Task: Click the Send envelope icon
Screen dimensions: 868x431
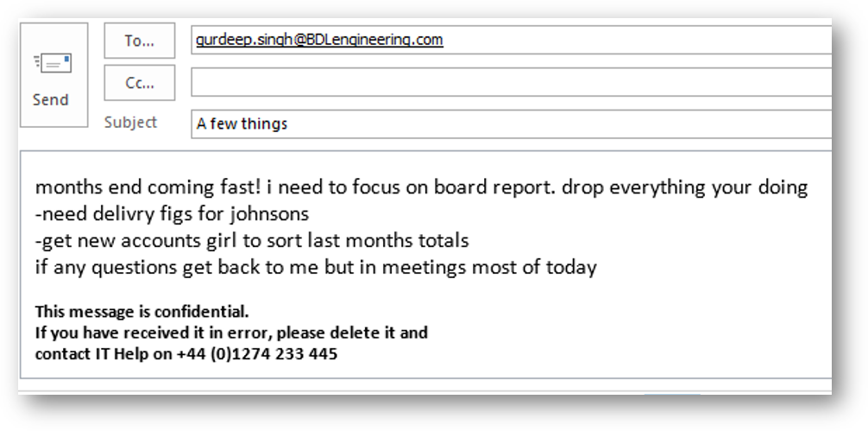Action: (x=53, y=63)
